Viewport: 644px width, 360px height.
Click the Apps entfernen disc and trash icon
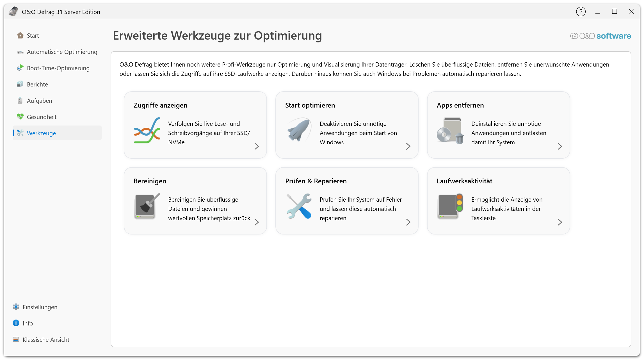tap(450, 130)
